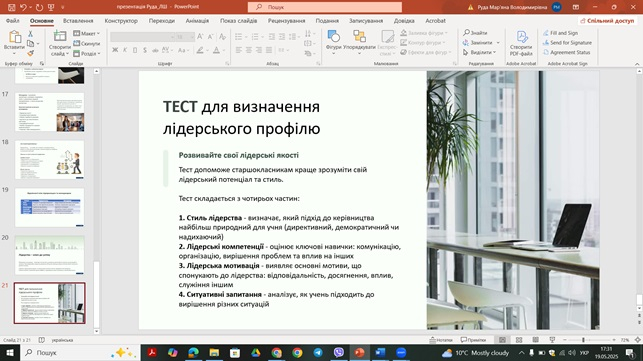This screenshot has height=361, width=643.
Task: Open PowerPoint in Windows taskbar
Action: [359, 353]
